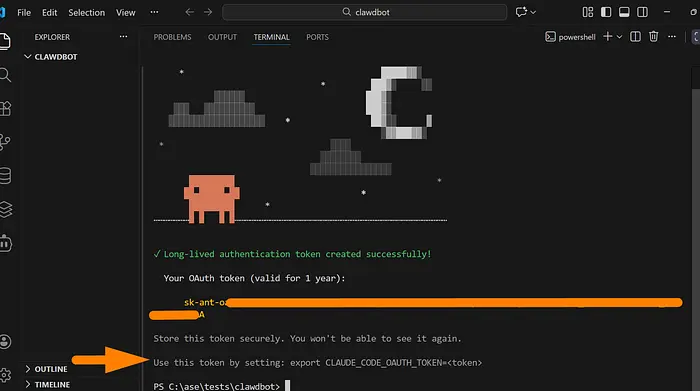The height and width of the screenshot is (391, 700).
Task: Click the clawdbot command center search box
Action: point(365,12)
